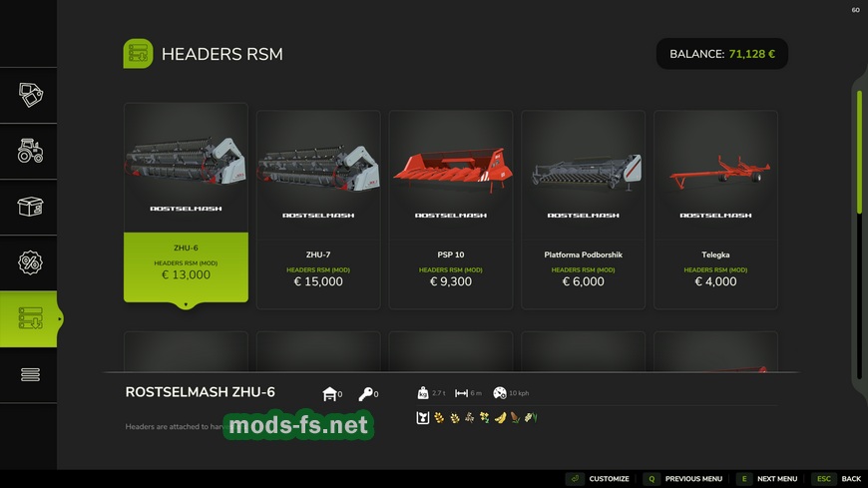
Task: Select the Platforma Podborshik card
Action: coord(583,210)
